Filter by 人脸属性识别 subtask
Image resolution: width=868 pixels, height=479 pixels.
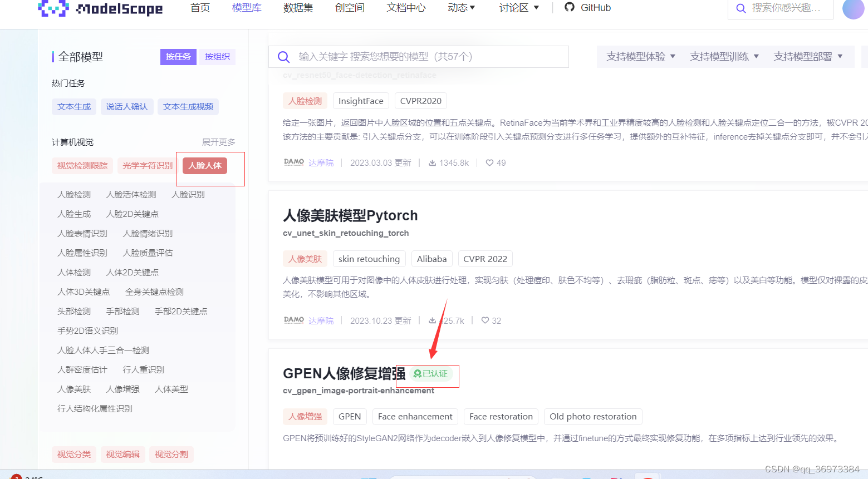point(82,253)
